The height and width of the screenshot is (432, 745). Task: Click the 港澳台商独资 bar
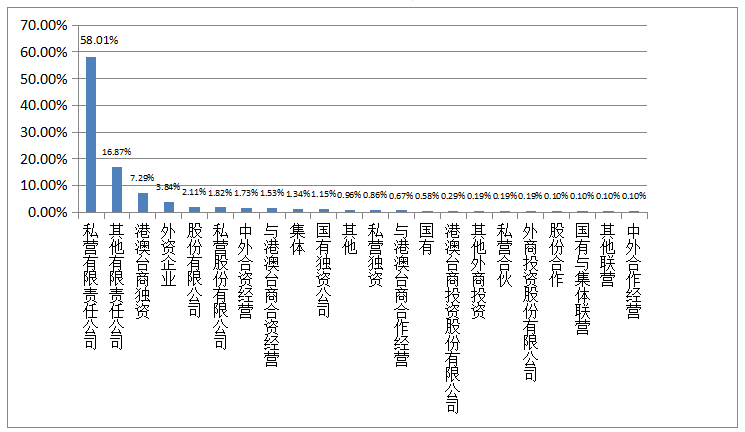143,202
